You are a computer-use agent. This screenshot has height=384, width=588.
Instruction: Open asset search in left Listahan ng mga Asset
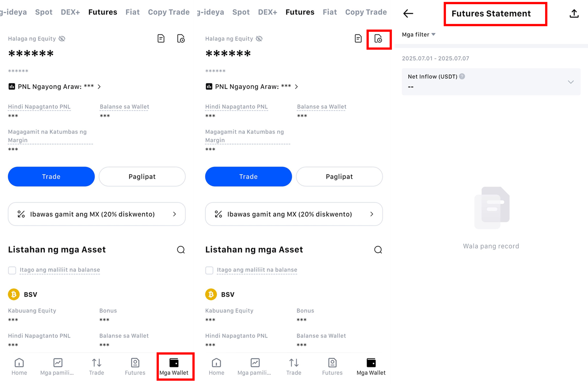[x=181, y=250]
